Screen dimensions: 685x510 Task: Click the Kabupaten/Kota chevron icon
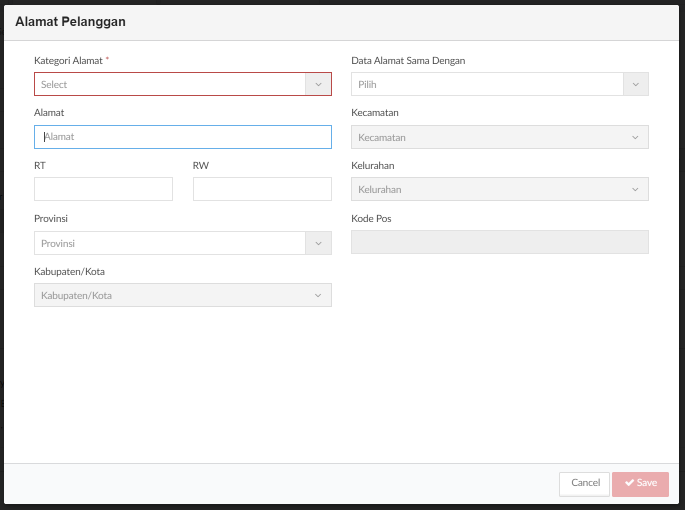pyautogui.click(x=318, y=295)
